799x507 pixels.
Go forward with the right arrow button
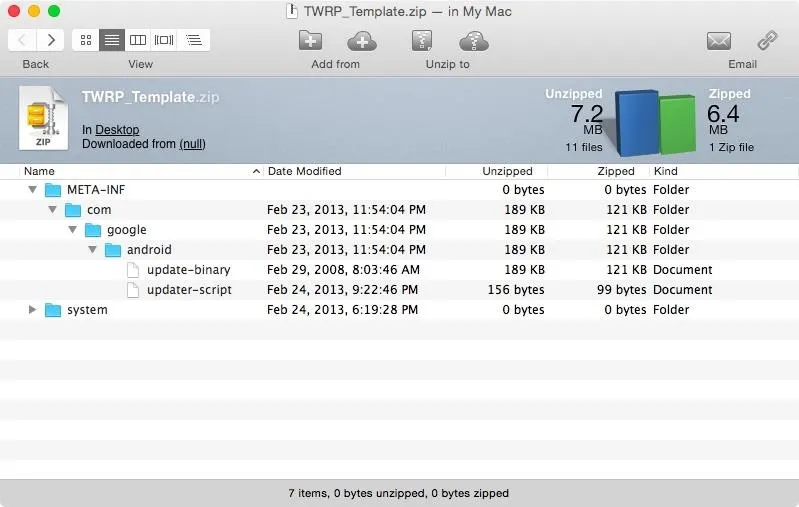tap(50, 40)
